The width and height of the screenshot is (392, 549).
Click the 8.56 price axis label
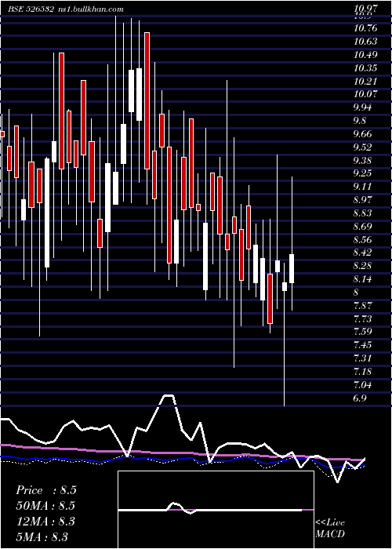pyautogui.click(x=362, y=239)
